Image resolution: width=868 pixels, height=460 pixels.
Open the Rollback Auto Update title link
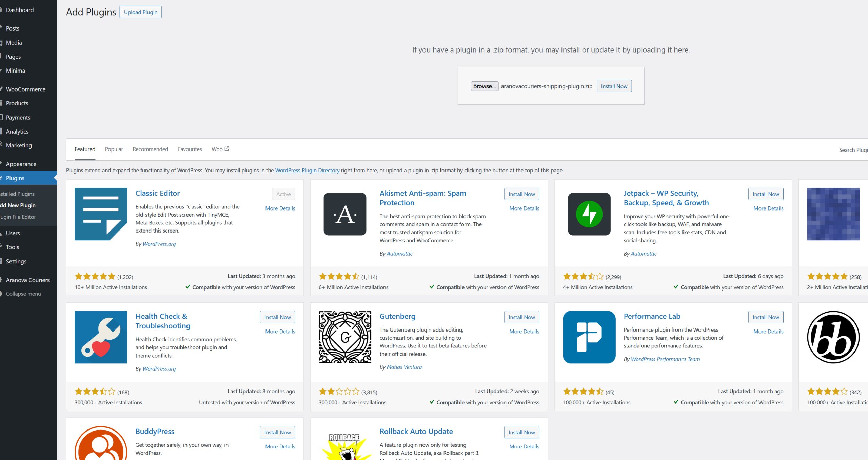(416, 431)
